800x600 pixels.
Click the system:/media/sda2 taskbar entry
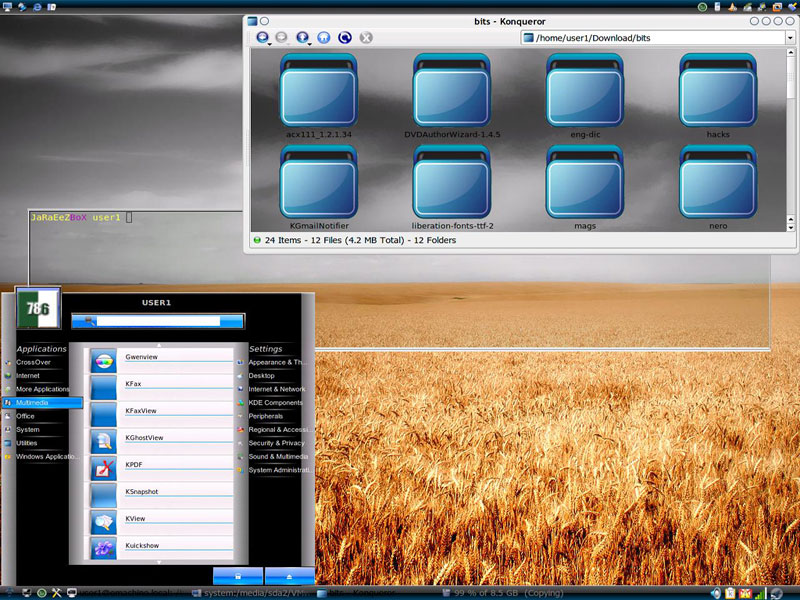click(x=252, y=593)
